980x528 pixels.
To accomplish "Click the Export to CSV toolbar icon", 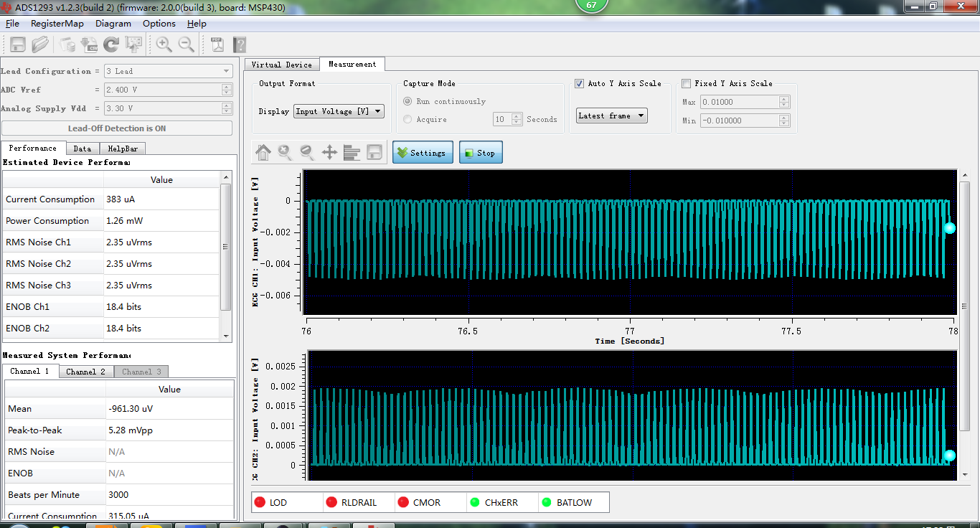I will click(90, 44).
